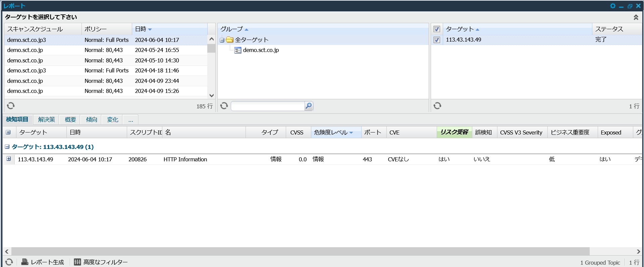Click the Exposed column header
The image size is (644, 267).
615,132
